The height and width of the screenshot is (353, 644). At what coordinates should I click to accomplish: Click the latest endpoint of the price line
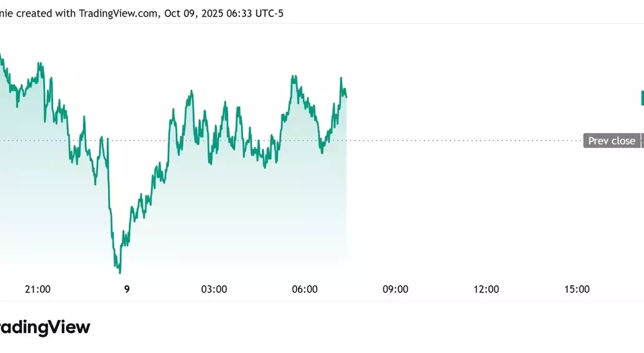click(346, 97)
